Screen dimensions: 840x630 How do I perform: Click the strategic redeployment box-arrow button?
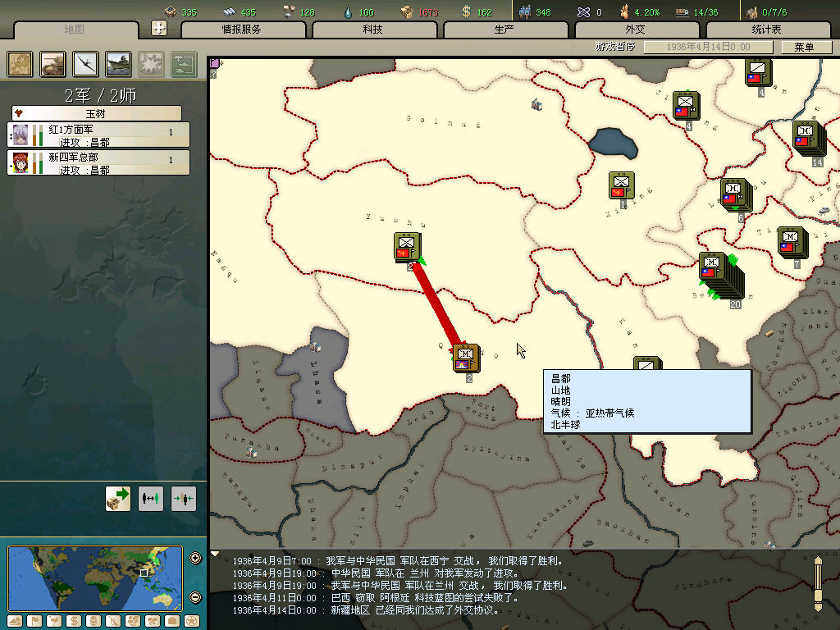pyautogui.click(x=118, y=499)
